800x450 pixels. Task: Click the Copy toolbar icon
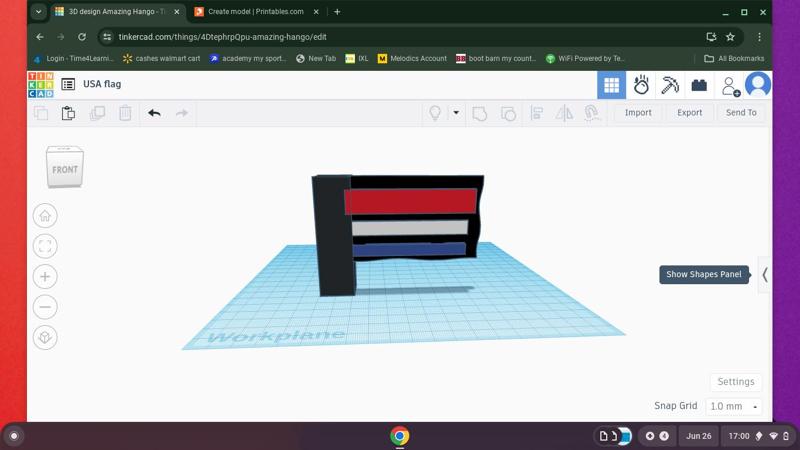[x=41, y=113]
